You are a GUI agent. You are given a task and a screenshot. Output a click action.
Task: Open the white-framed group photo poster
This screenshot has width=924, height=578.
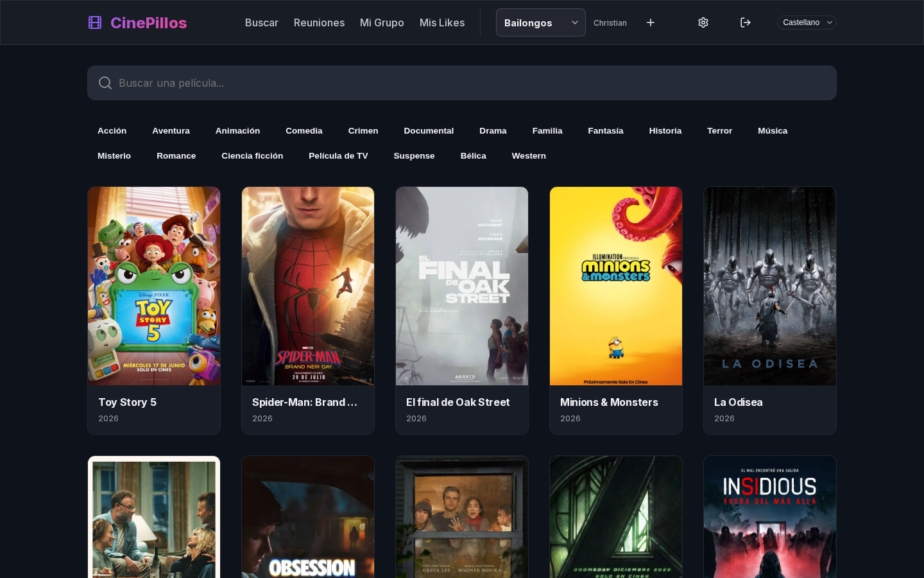tap(154, 517)
